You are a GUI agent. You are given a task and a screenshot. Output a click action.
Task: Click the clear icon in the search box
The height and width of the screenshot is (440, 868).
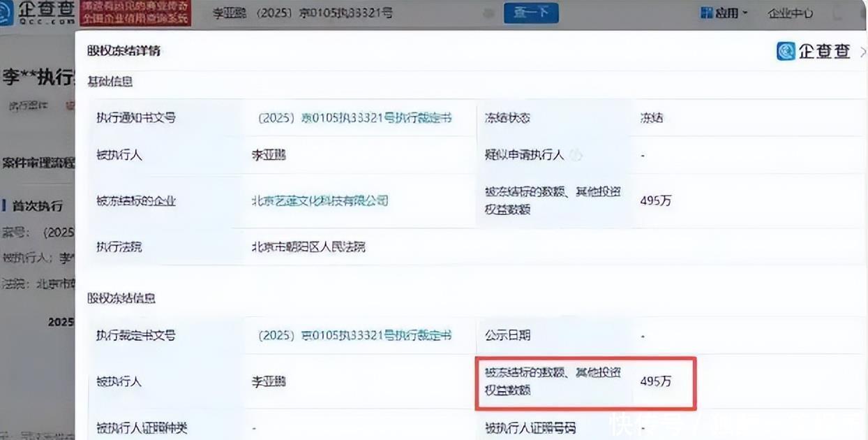pos(488,13)
